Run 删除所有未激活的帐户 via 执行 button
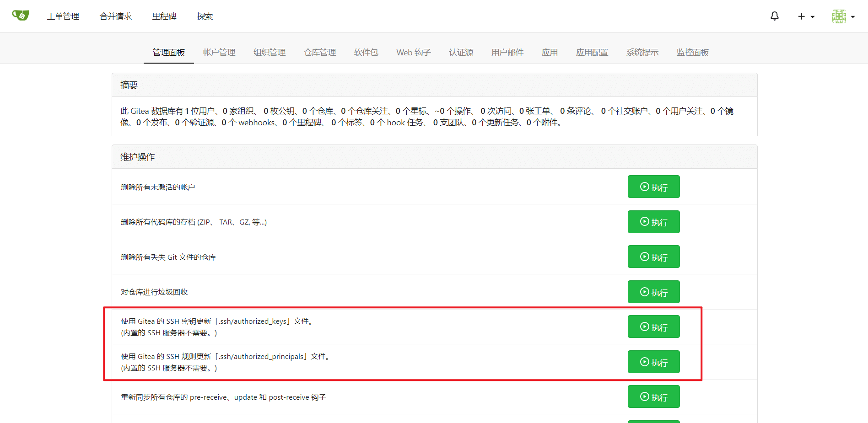This screenshot has width=868, height=423. (x=653, y=187)
